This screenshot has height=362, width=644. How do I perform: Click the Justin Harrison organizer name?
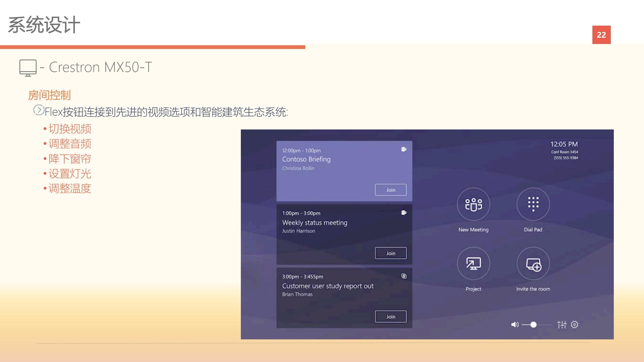[298, 231]
